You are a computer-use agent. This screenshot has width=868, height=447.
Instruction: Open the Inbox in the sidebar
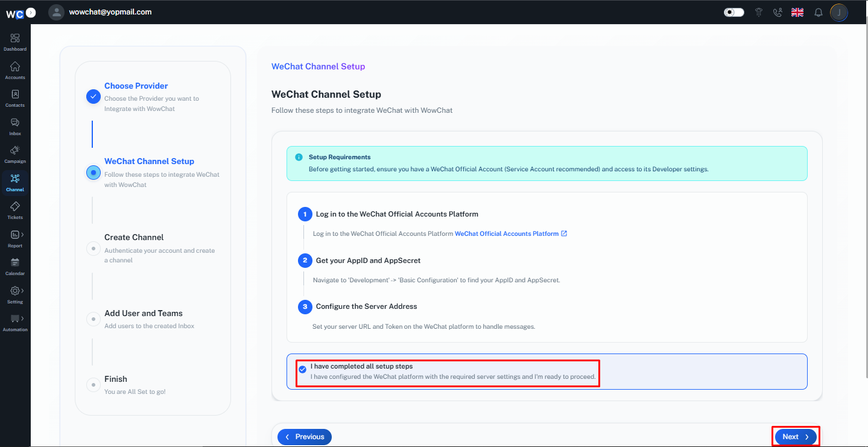(x=15, y=127)
